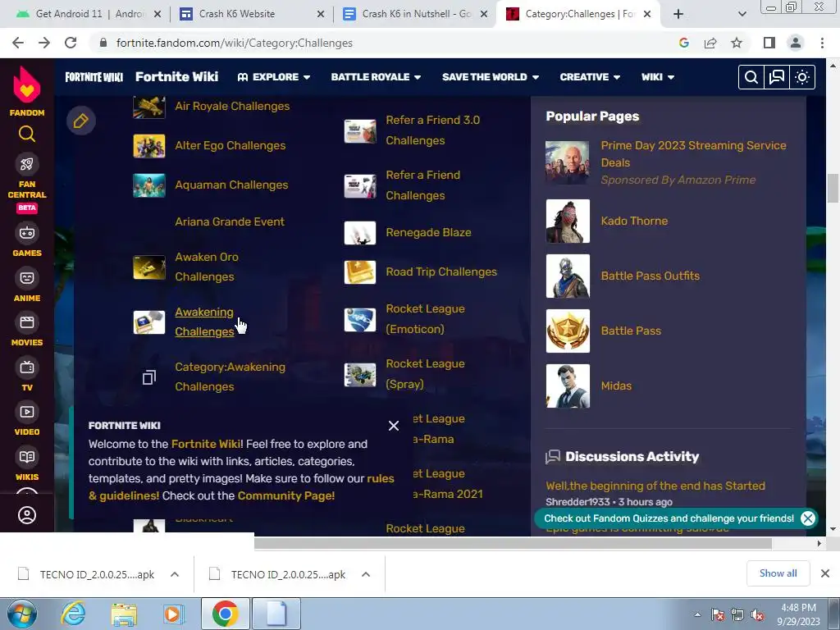Open the Anime sidebar icon

click(x=27, y=277)
